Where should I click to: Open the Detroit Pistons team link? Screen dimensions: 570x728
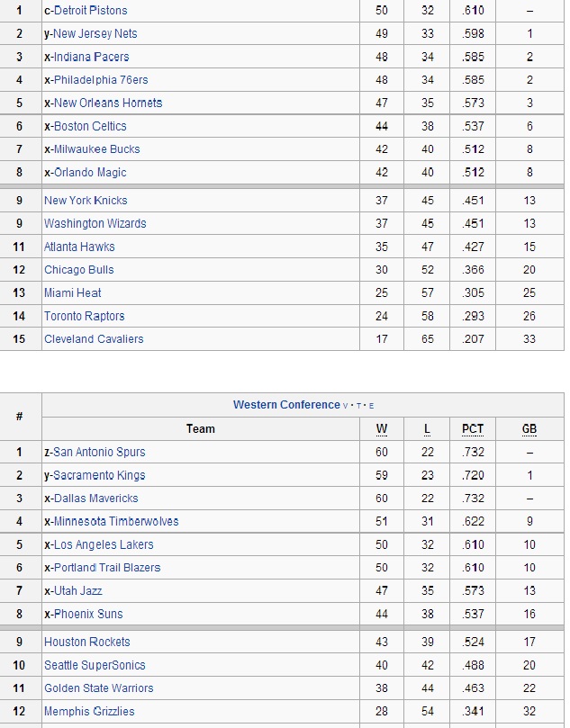coord(90,11)
